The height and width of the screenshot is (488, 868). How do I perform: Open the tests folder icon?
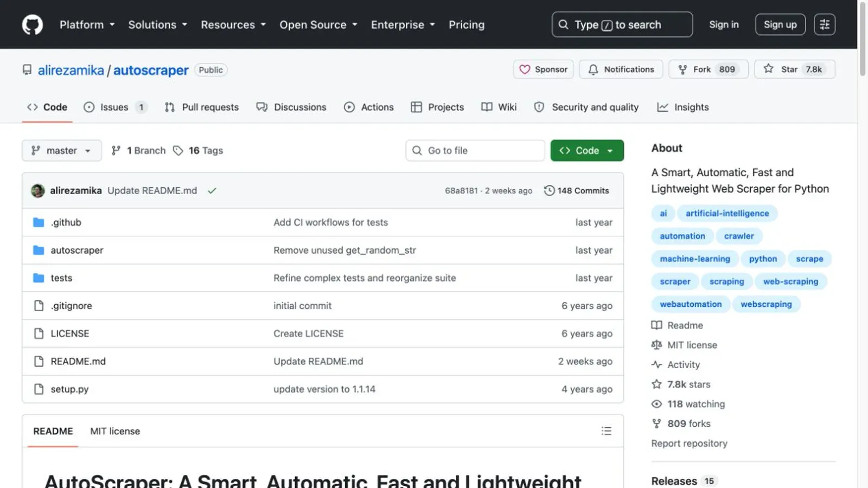[x=39, y=278]
